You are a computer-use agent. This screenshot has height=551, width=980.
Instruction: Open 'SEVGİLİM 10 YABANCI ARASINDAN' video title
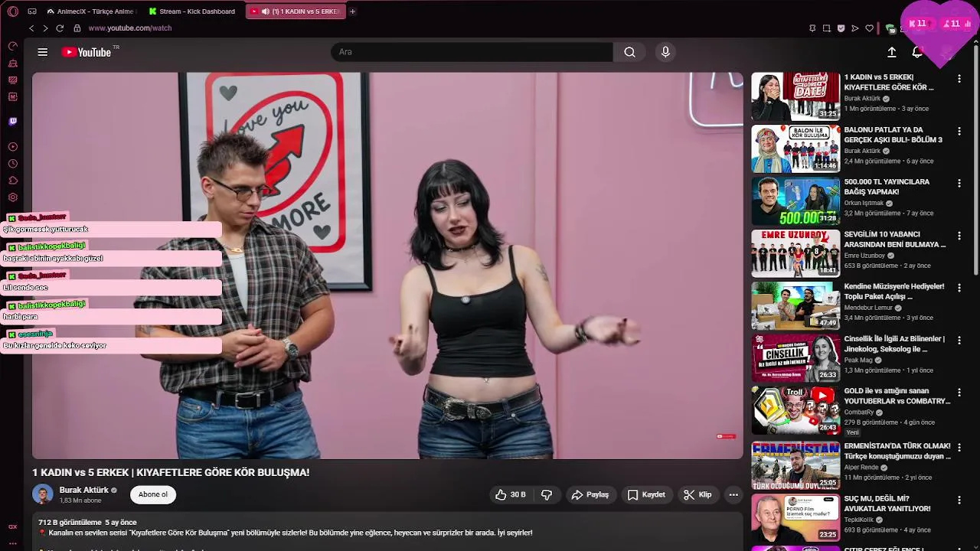tap(894, 240)
